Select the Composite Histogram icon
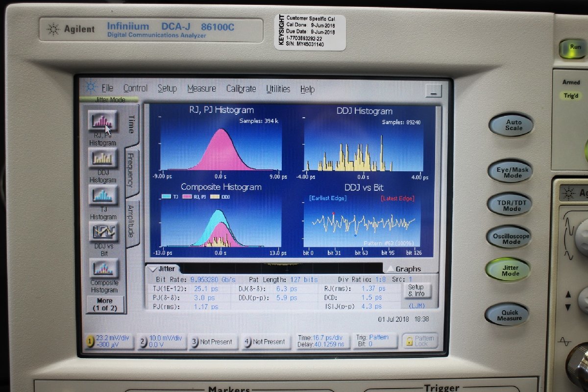Image resolution: width=588 pixels, height=392 pixels. coord(104,268)
